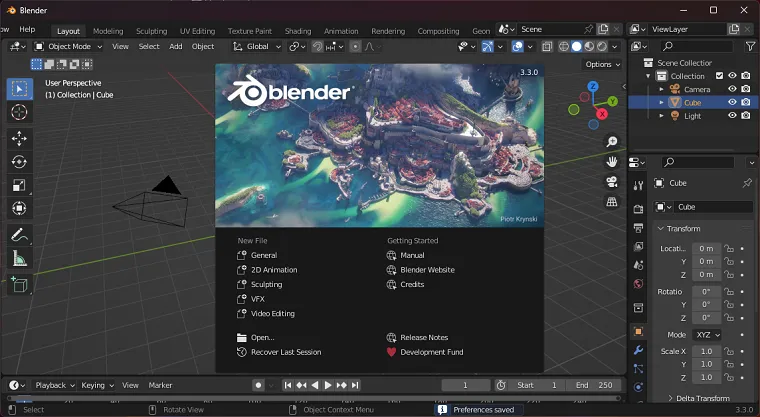Click the blue Z axis gizmo
760x417 pixels.
click(x=593, y=86)
